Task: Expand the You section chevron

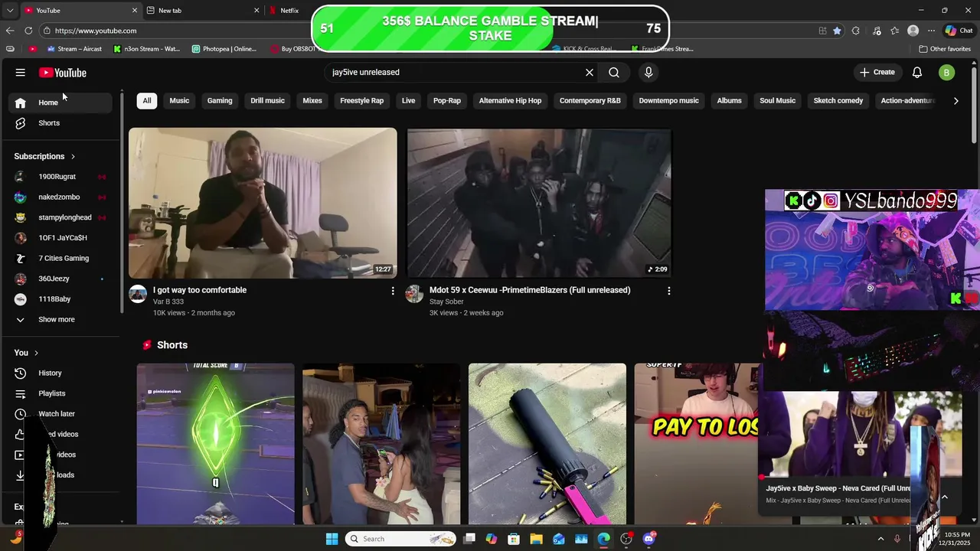Action: coord(36,353)
